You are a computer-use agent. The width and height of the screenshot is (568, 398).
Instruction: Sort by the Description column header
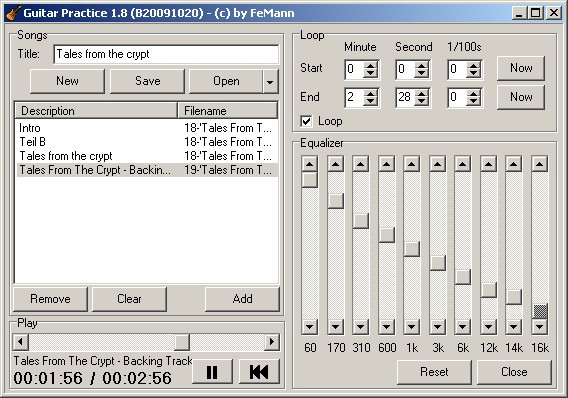click(x=96, y=111)
